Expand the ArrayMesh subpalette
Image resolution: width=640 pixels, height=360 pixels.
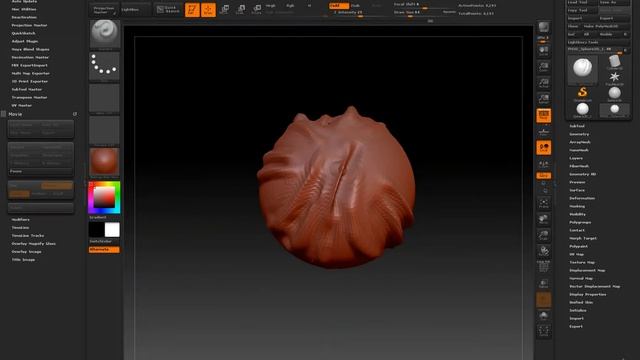[580, 142]
